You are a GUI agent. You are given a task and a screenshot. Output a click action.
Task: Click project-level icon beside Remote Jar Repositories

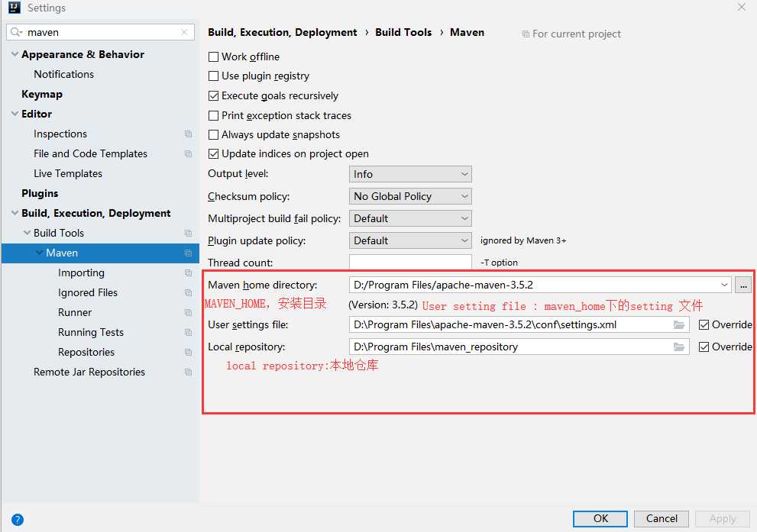click(x=189, y=372)
